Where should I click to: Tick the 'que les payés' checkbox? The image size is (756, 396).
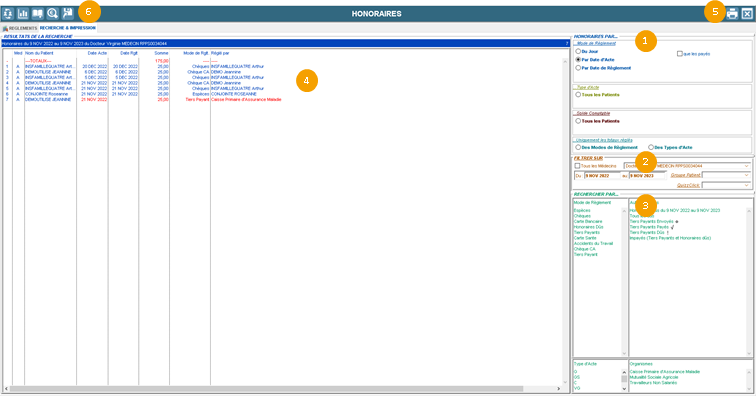pyautogui.click(x=680, y=54)
